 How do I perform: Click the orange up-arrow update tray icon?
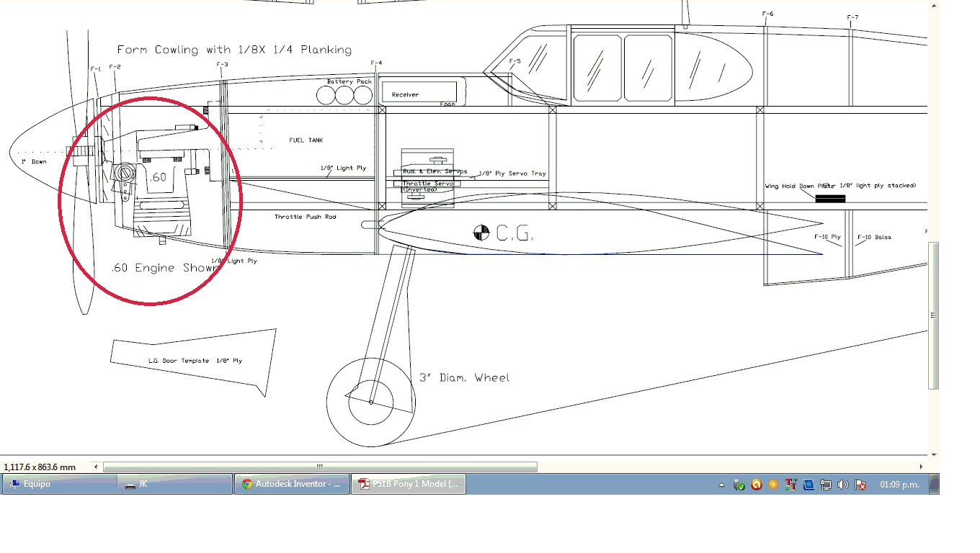(x=773, y=485)
